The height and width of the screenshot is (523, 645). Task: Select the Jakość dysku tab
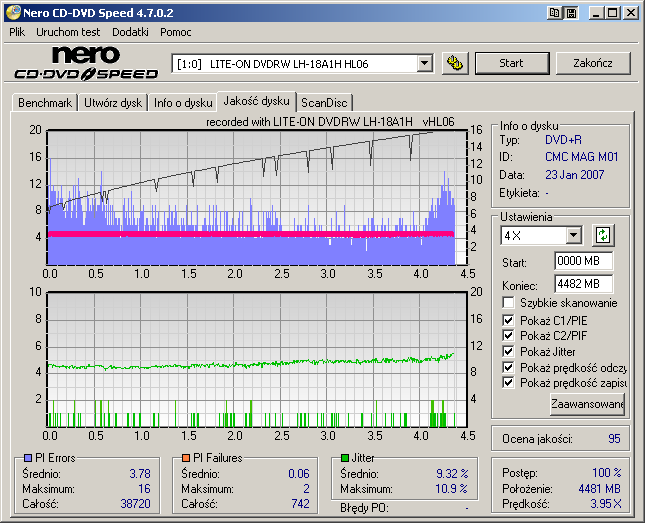point(256,101)
